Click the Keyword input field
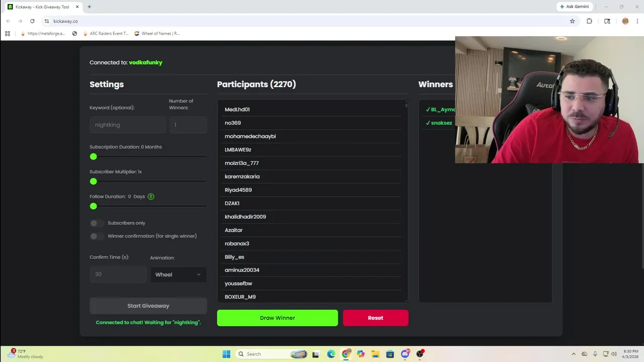644x362 pixels. click(x=128, y=125)
